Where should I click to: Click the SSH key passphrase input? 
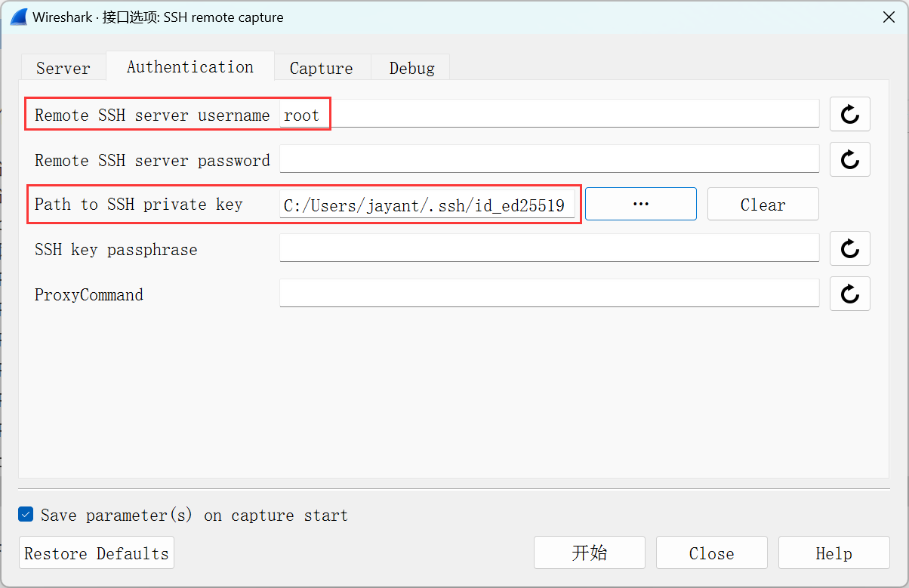(549, 248)
